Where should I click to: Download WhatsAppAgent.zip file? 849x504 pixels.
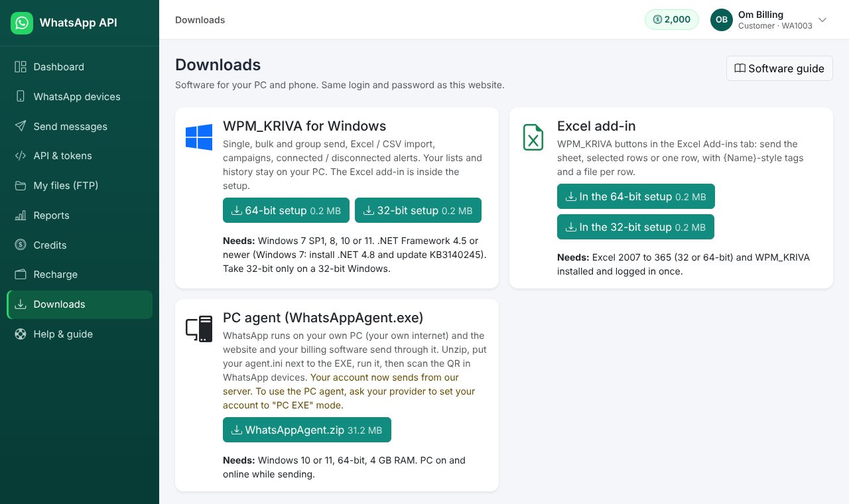click(307, 430)
